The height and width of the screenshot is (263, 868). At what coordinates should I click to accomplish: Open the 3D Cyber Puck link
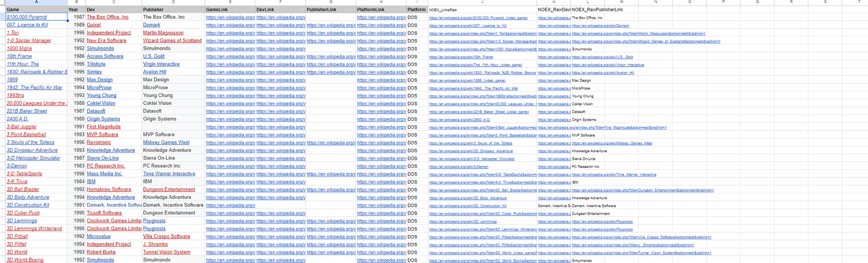[23, 213]
